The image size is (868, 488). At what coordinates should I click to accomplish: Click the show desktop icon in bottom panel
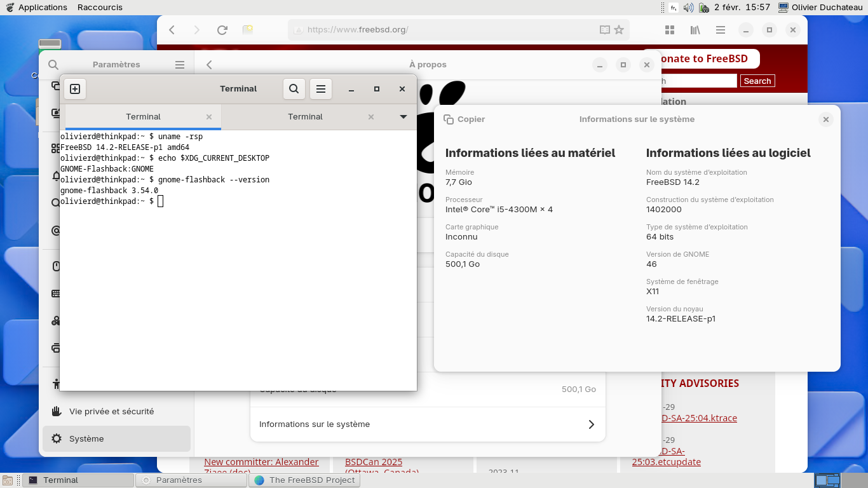point(8,480)
